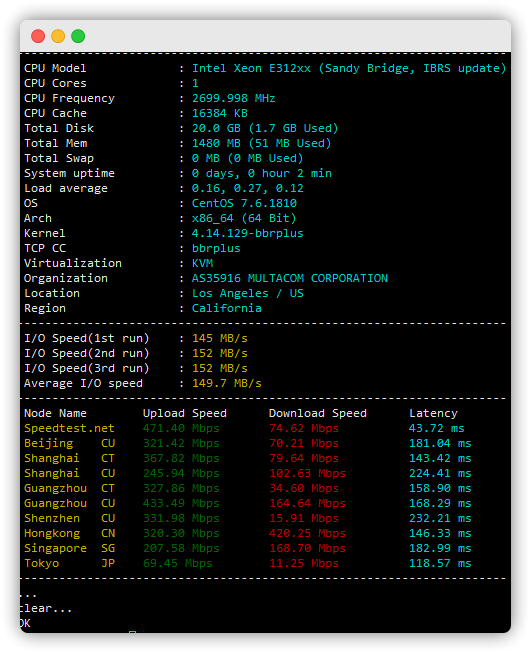The height and width of the screenshot is (653, 531).
Task: Click Guangzhou CT download 34.60 Mbps
Action: click(304, 488)
